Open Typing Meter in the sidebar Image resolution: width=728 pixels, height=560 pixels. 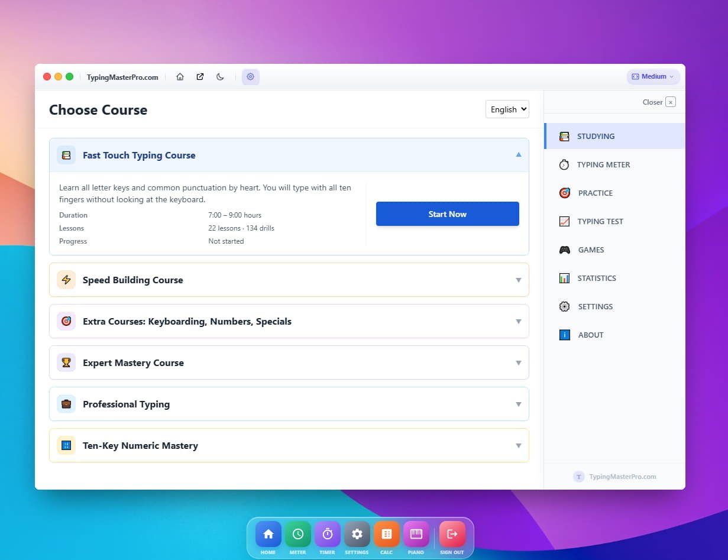tap(603, 165)
